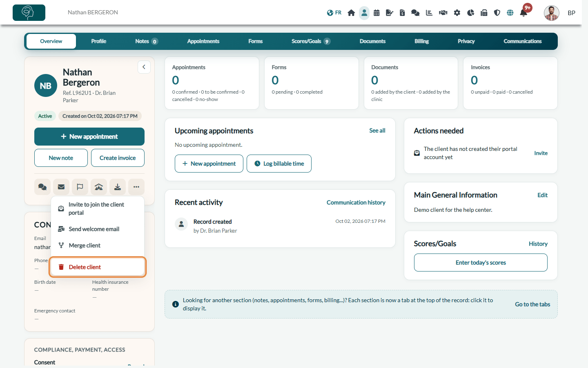Screen dimensions: 588x368
Task: Click the envelope email action button
Action: [x=61, y=187]
